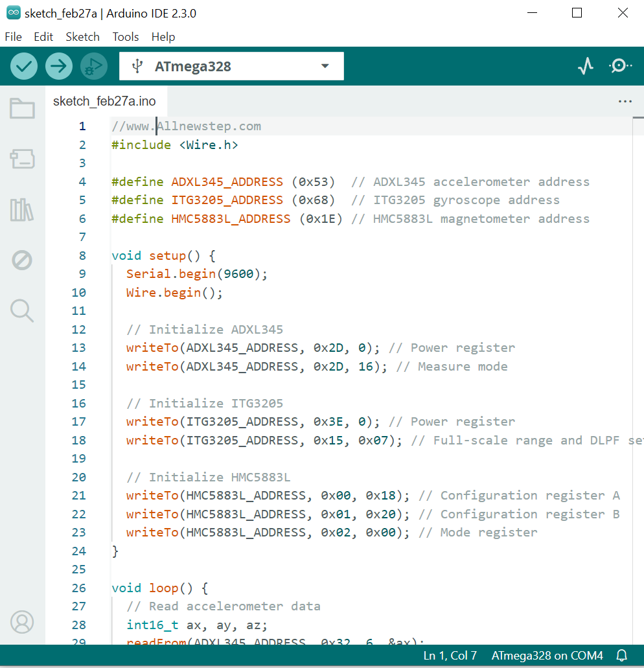Open the Debug panel sidebar icon
Image resolution: width=644 pixels, height=668 pixels.
22,260
